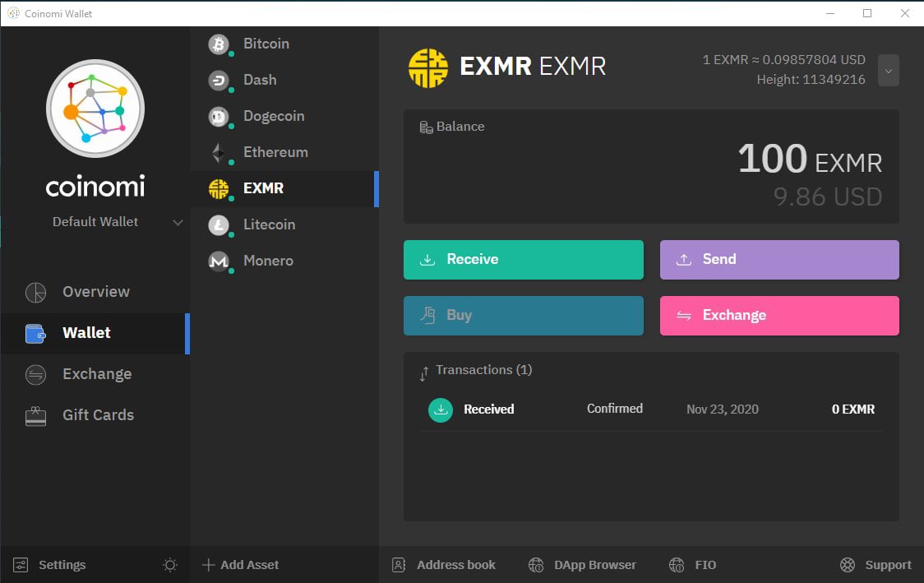
Task: Click the Bitcoin coin icon
Action: (219, 44)
